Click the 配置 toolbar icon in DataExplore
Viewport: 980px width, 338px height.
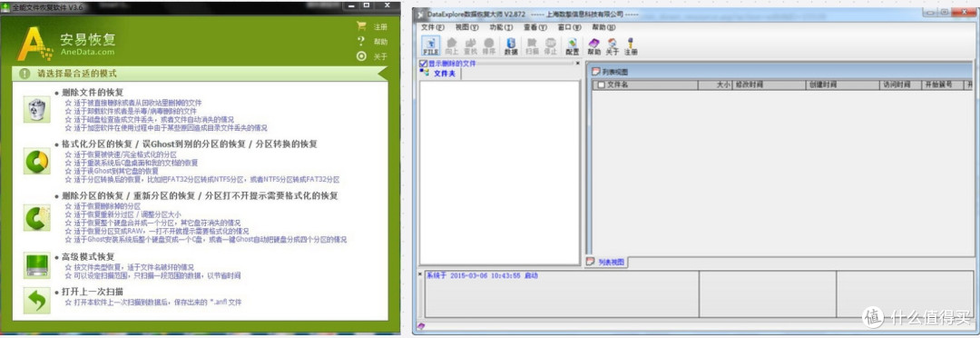pyautogui.click(x=572, y=45)
